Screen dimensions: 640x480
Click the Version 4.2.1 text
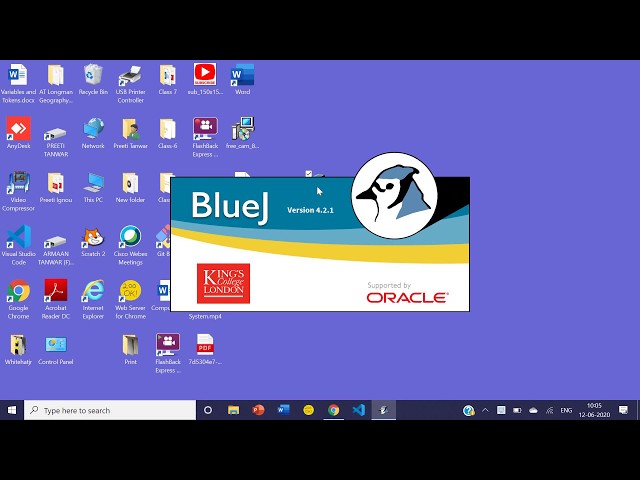coord(310,210)
